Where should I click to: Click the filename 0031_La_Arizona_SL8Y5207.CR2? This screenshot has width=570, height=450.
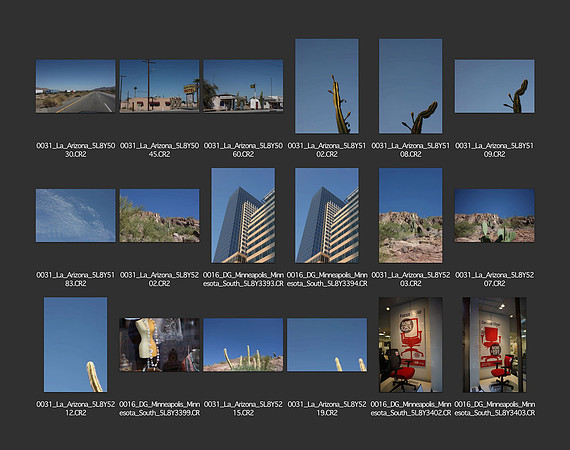tap(494, 279)
